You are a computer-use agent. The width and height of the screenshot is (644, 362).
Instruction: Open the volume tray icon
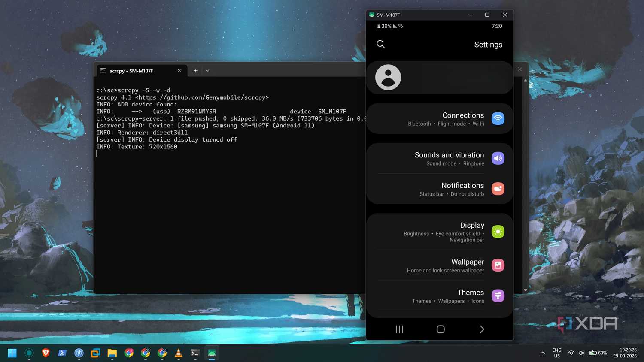(x=581, y=353)
